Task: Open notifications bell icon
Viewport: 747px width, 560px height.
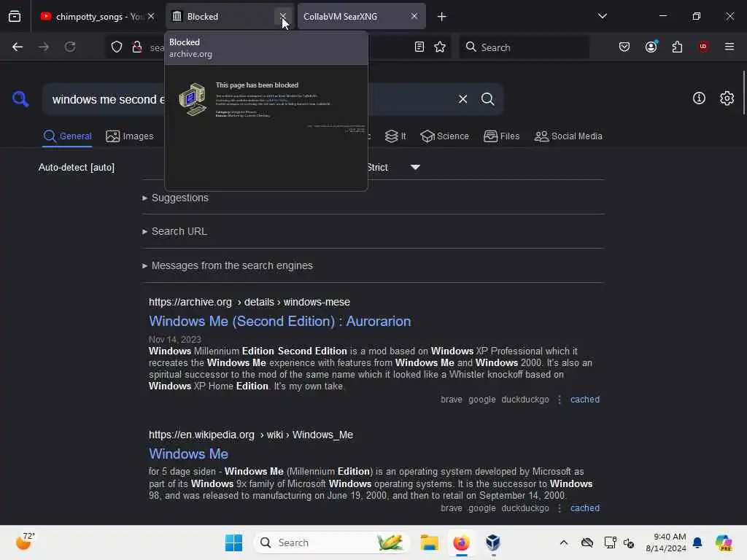Action: 697,542
